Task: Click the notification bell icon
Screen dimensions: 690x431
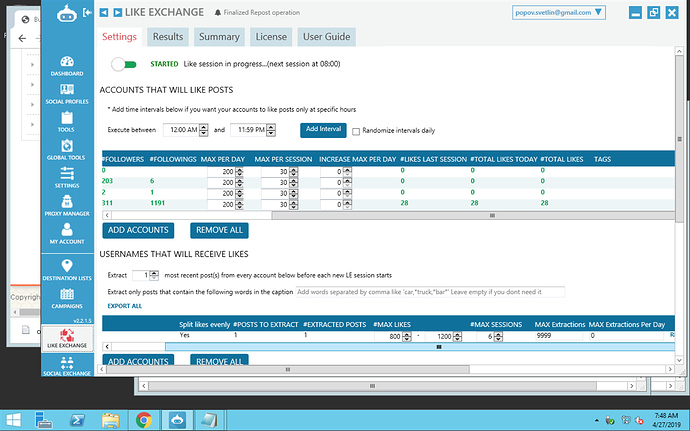Action: pyautogui.click(x=217, y=13)
